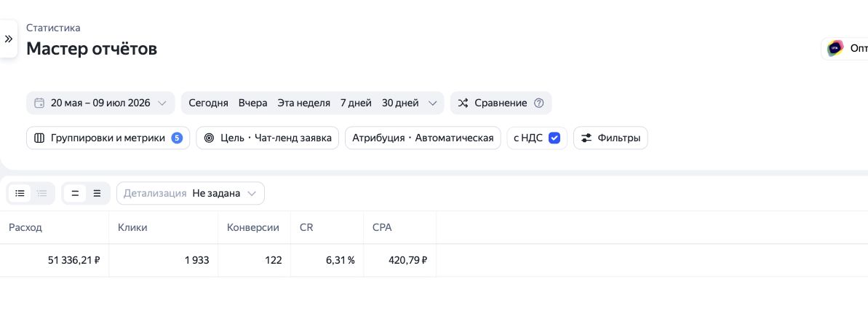Open Группировки и метрики settings
This screenshot has width=868, height=330.
(108, 138)
